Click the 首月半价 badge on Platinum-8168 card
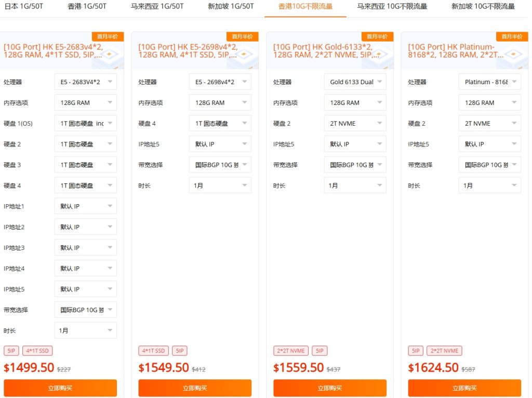Image resolution: width=532 pixels, height=398 pixels. (512, 37)
